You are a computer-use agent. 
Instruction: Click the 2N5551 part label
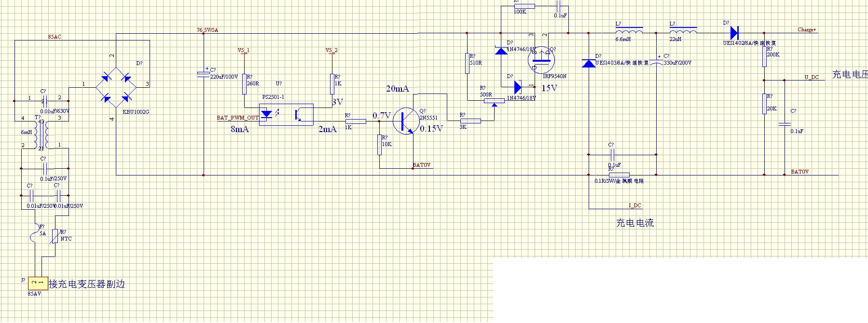tap(428, 118)
